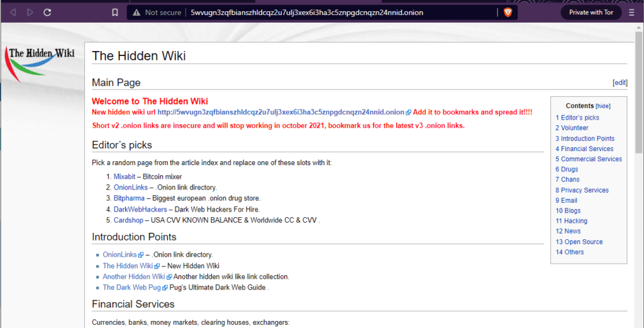Click the external-link icon beside The Dark Web Pug
The width and height of the screenshot is (644, 328).
(x=165, y=288)
